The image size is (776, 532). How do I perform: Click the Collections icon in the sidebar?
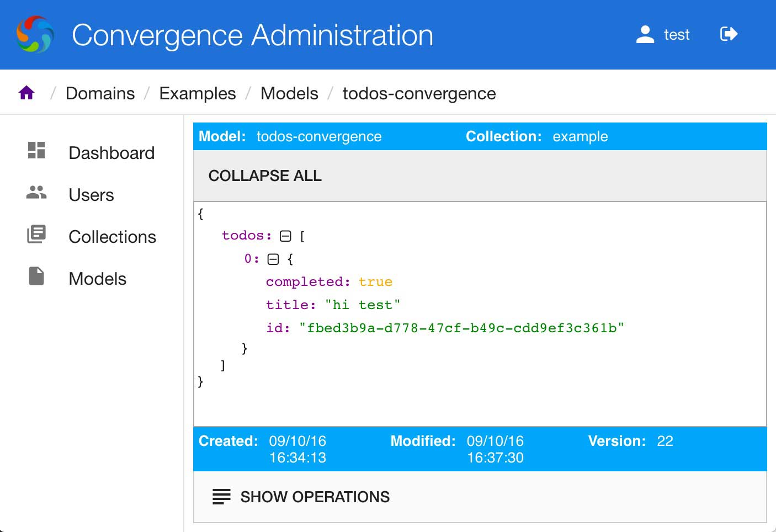click(x=35, y=234)
